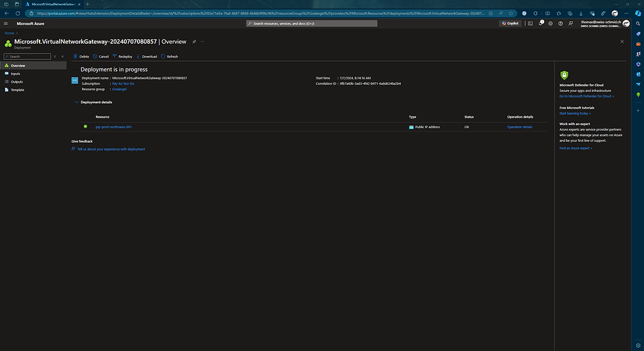This screenshot has height=351, width=644.
Task: Focus the Azure global search box
Action: pyautogui.click(x=311, y=24)
